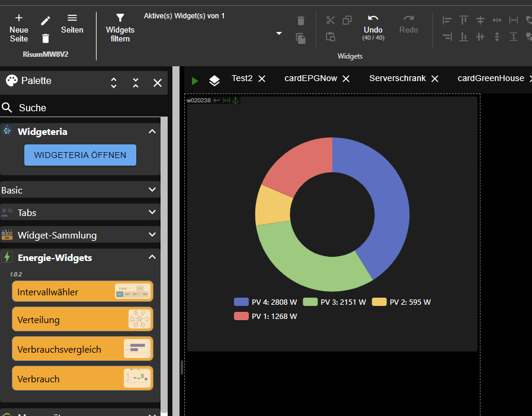Click the Neue Seite plus icon
This screenshot has width=532, height=416.
19,18
